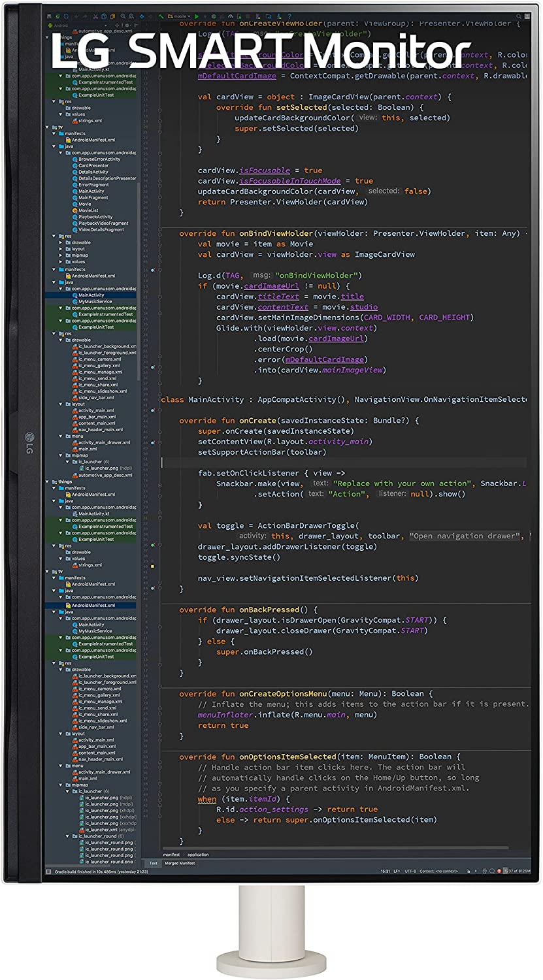
Task: Open BrowseErrorActivity class in project tree
Action: click(x=99, y=159)
